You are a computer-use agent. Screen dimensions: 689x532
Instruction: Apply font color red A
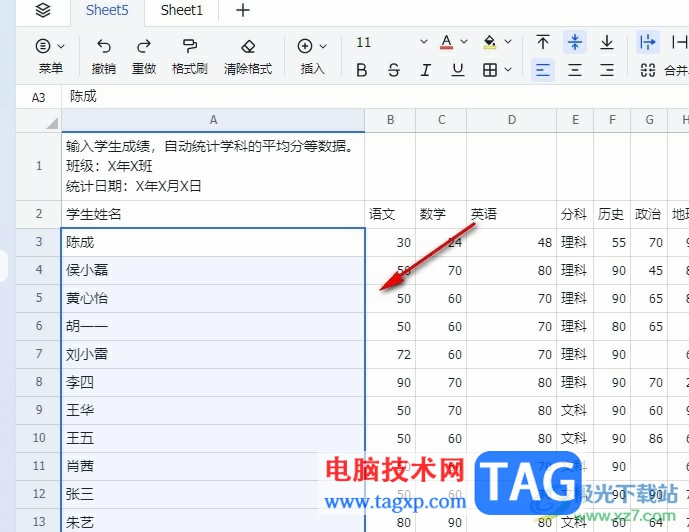tap(446, 42)
